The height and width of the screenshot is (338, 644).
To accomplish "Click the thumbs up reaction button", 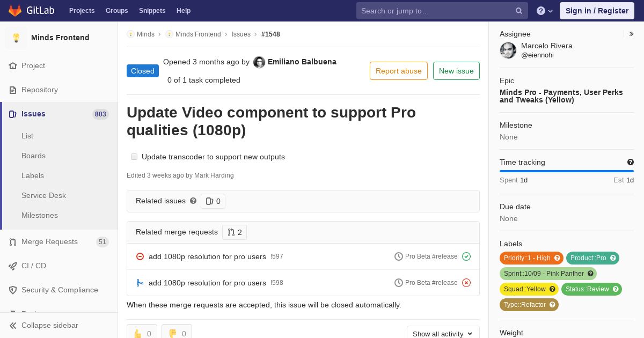I will [142, 332].
